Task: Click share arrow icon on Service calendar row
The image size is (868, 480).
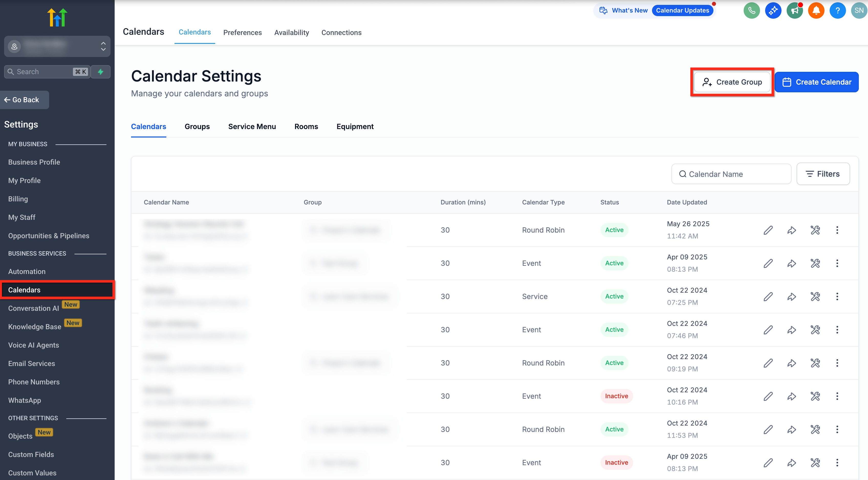Action: pos(791,296)
